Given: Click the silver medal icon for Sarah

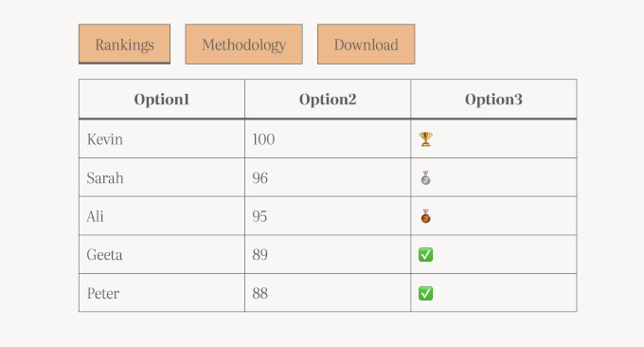Looking at the screenshot, I should coord(425,177).
